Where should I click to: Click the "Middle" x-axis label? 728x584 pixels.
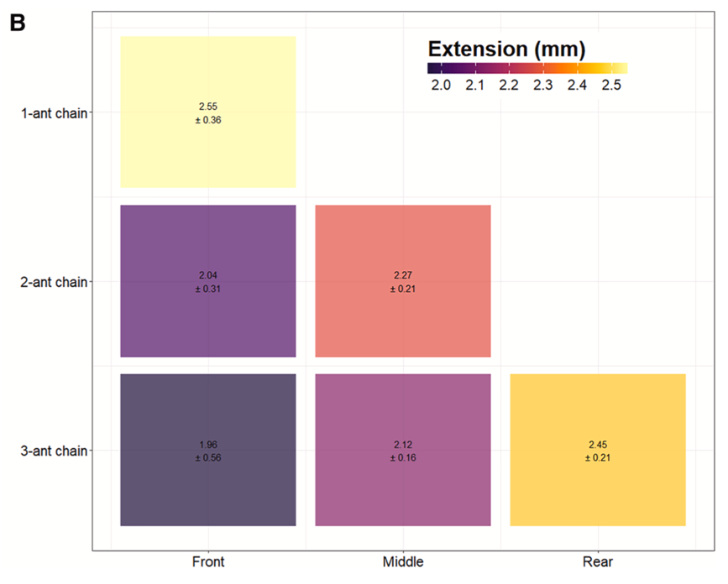tap(403, 561)
